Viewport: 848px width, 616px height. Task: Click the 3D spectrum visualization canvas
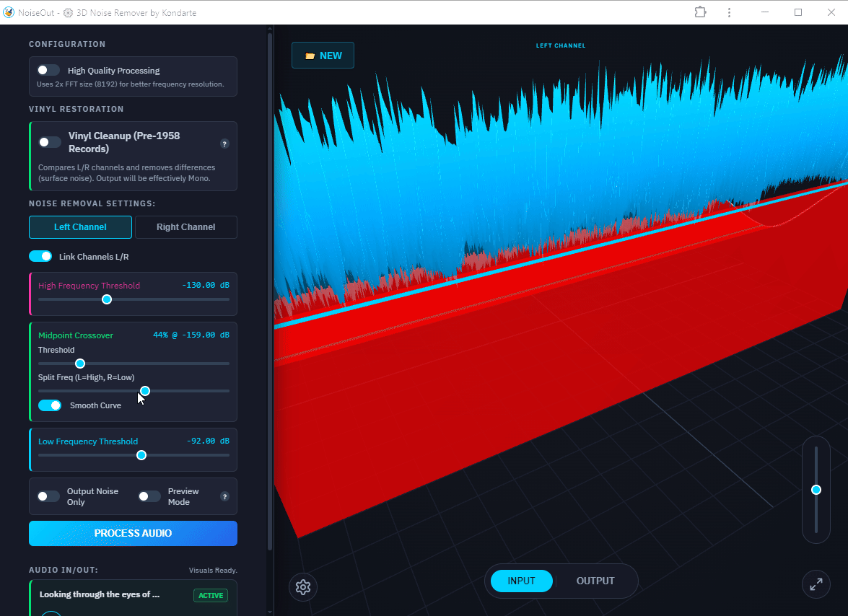click(561, 320)
